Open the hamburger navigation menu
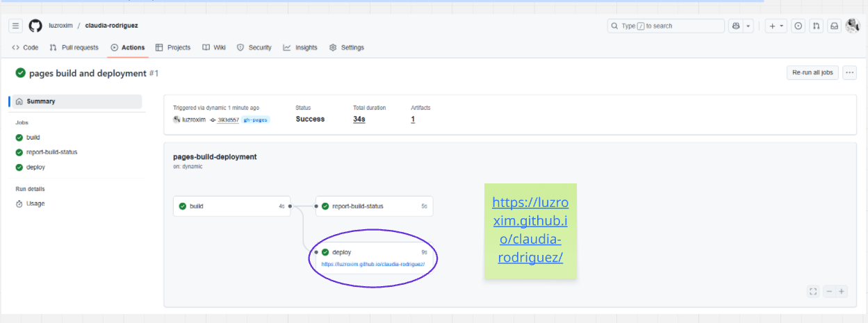Screen dimensions: 868x323 [x=16, y=26]
